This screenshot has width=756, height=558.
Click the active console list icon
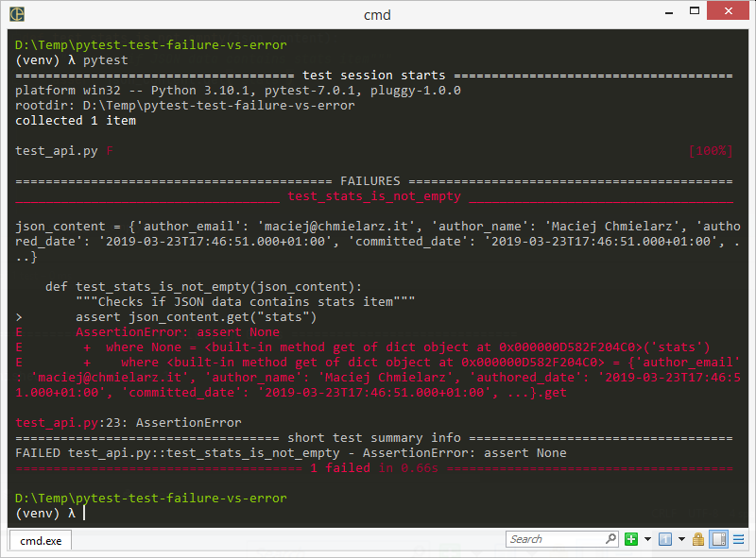pos(664,539)
